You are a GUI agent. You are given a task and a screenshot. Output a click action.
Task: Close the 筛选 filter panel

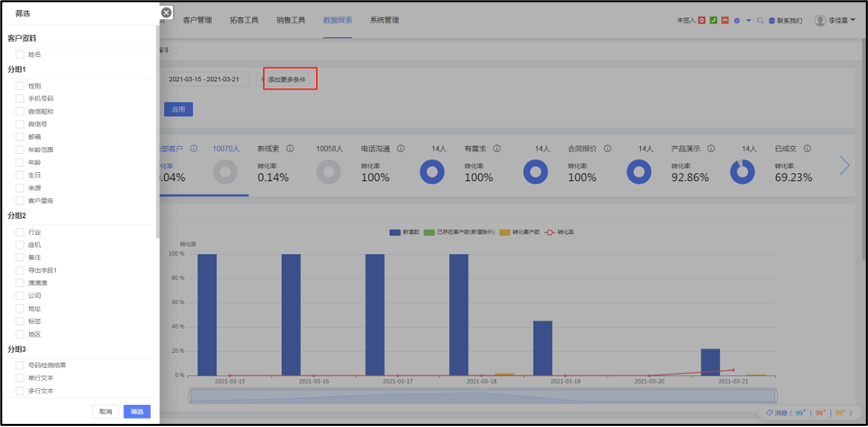[166, 13]
